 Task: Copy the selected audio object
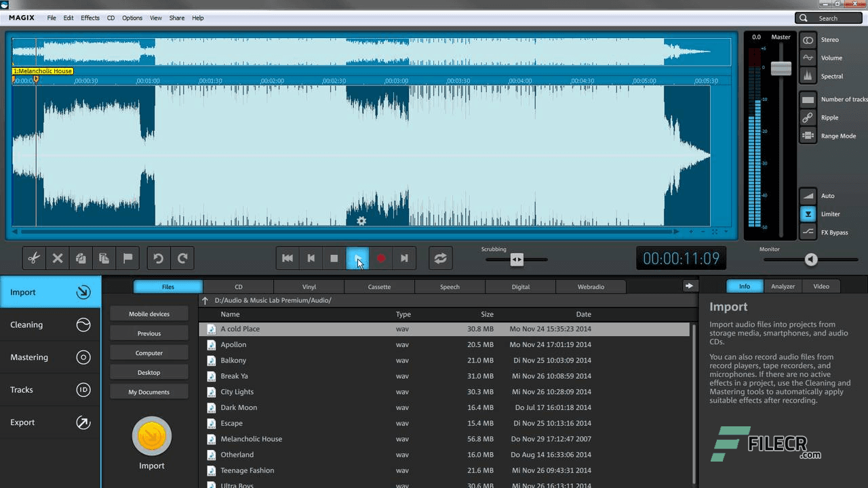coord(80,258)
